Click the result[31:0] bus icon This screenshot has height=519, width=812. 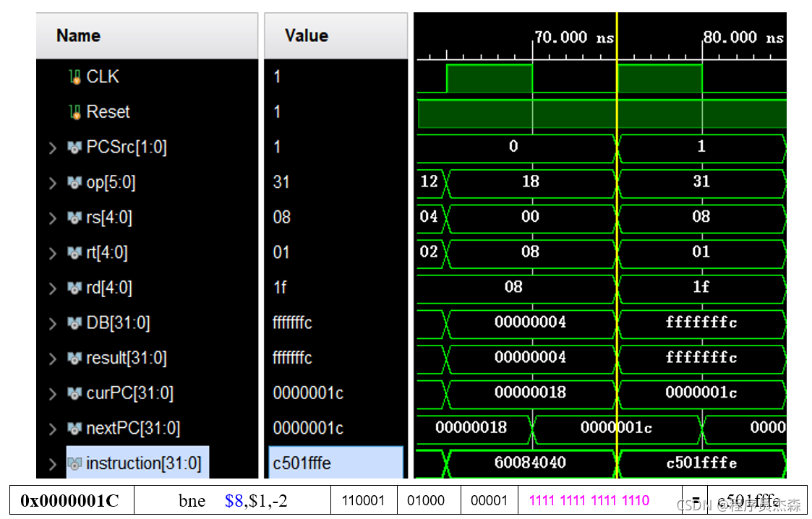74,358
